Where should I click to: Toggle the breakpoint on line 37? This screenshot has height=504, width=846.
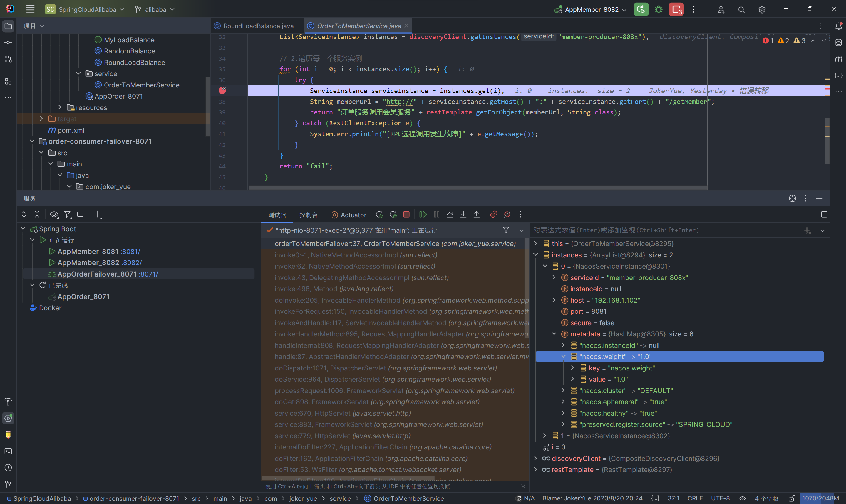[x=222, y=90]
